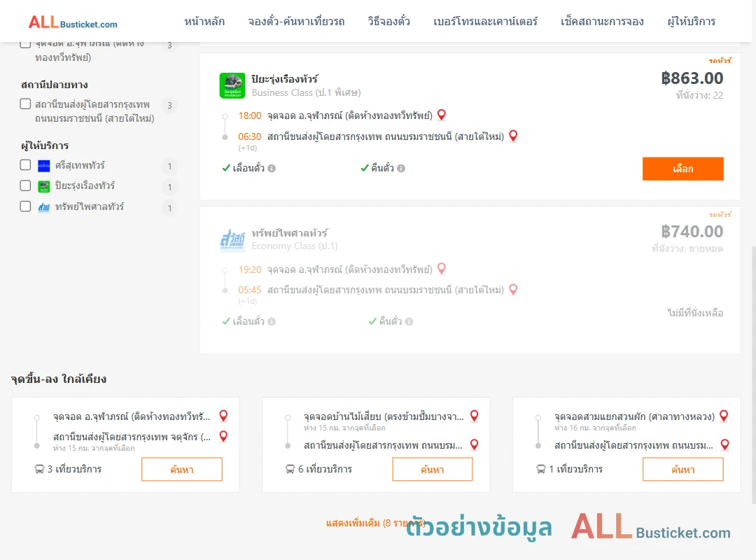This screenshot has width=756, height=560.
Task: Open map pin for สถานีขนส่ง จตุจักร nearby card
Action: coord(223,437)
